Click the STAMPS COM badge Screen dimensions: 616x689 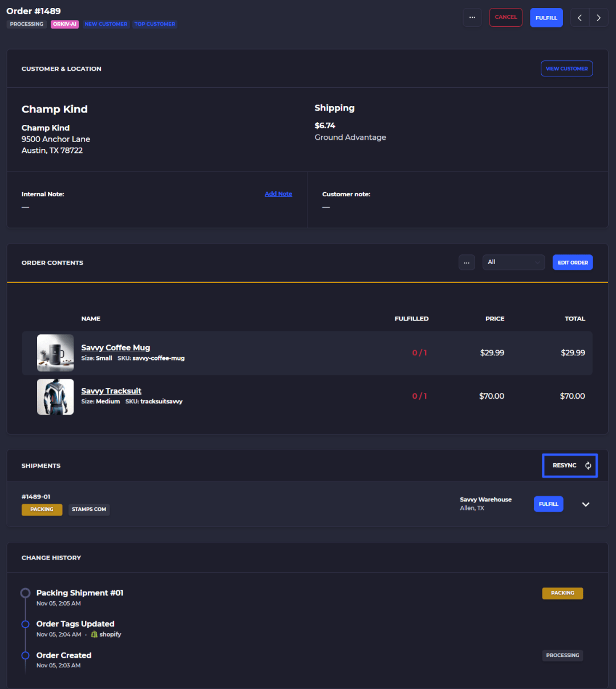pyautogui.click(x=89, y=509)
